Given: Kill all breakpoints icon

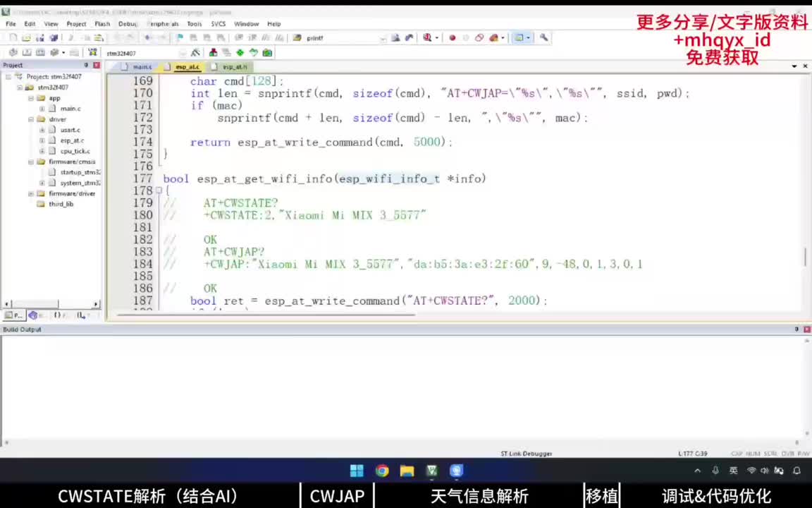Looking at the screenshot, I should (x=493, y=38).
